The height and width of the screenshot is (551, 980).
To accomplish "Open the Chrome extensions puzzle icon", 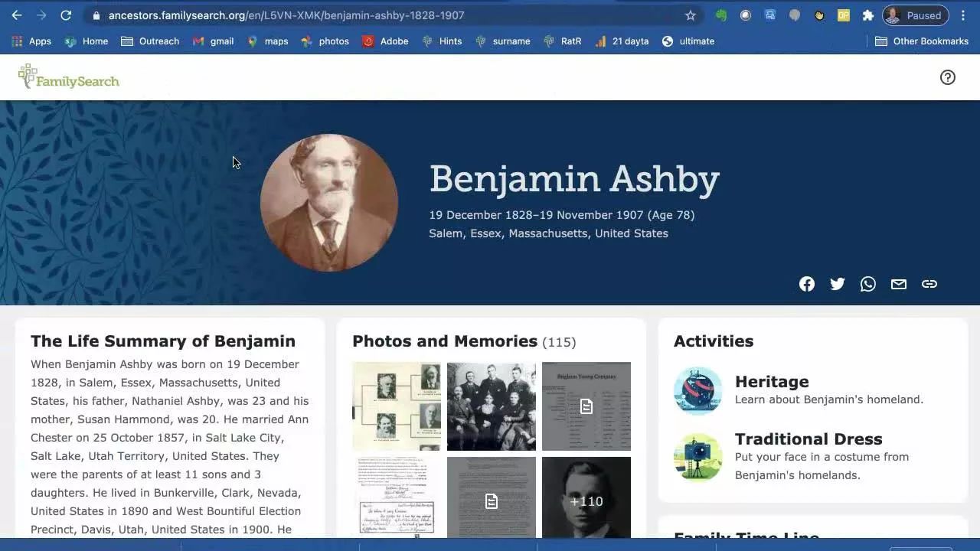I will click(868, 15).
